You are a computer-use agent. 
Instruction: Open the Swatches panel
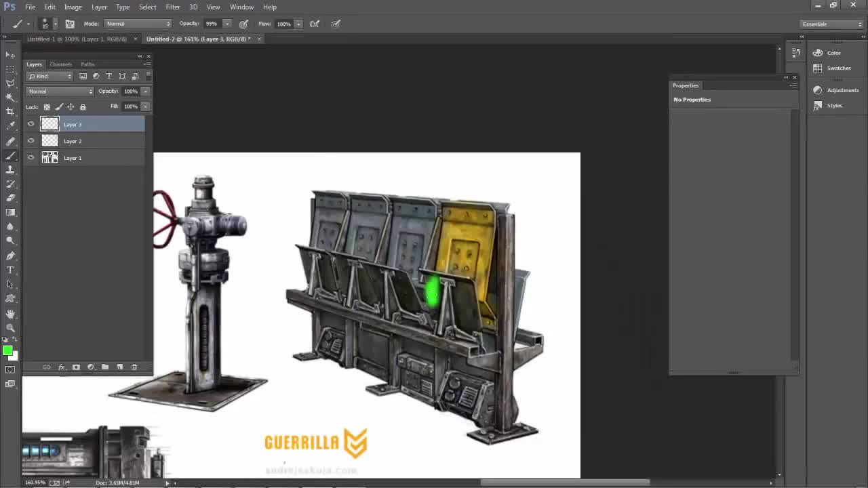pyautogui.click(x=831, y=68)
